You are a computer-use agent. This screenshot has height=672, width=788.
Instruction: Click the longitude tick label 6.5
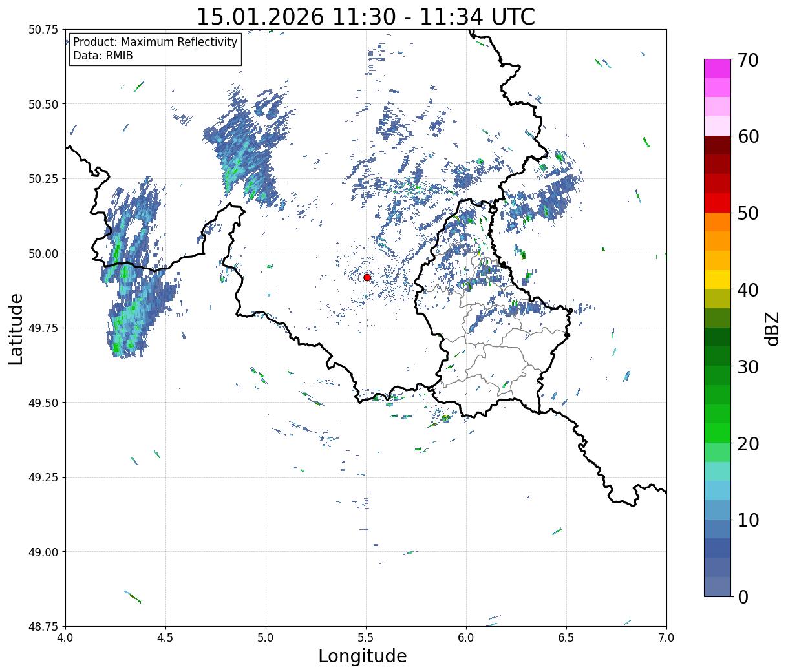[x=566, y=638]
